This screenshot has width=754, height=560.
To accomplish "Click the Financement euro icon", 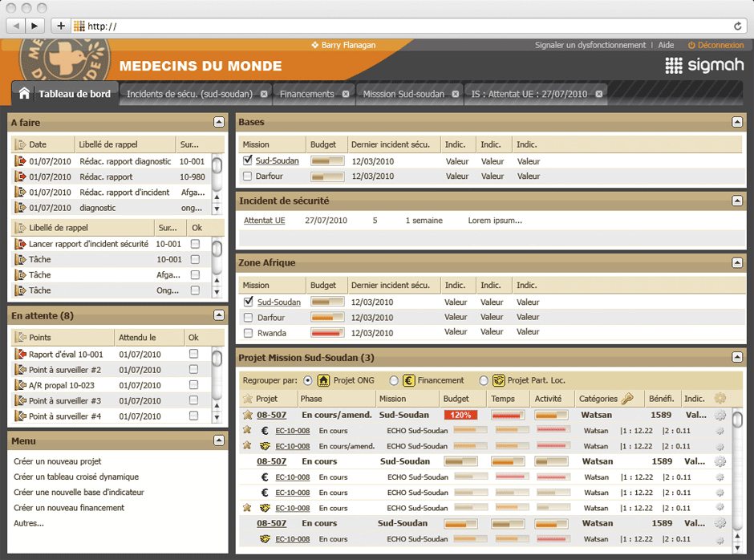I will pyautogui.click(x=408, y=380).
